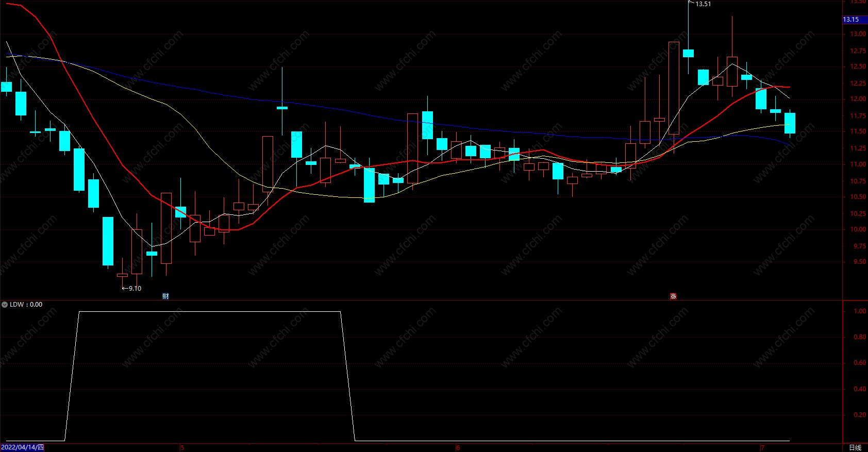Click the 0.20 value on LDW axis
This screenshot has width=868, height=452.
click(860, 415)
